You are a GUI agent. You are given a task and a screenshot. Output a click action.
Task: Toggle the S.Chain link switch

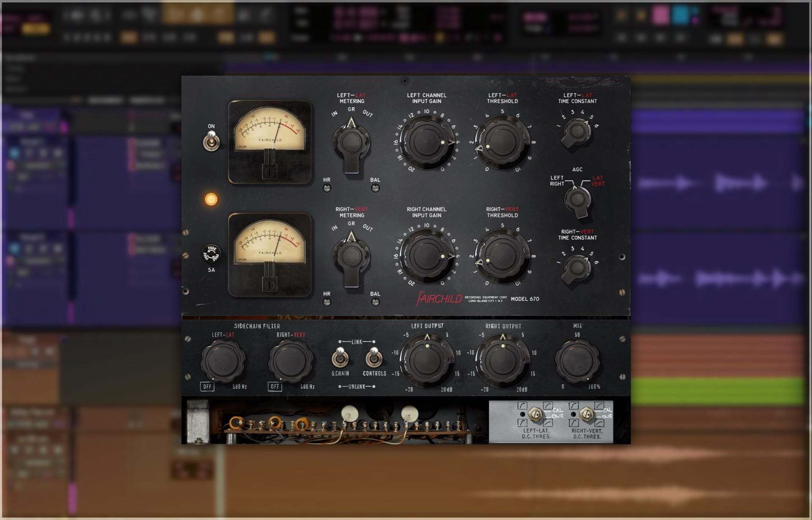pos(340,357)
